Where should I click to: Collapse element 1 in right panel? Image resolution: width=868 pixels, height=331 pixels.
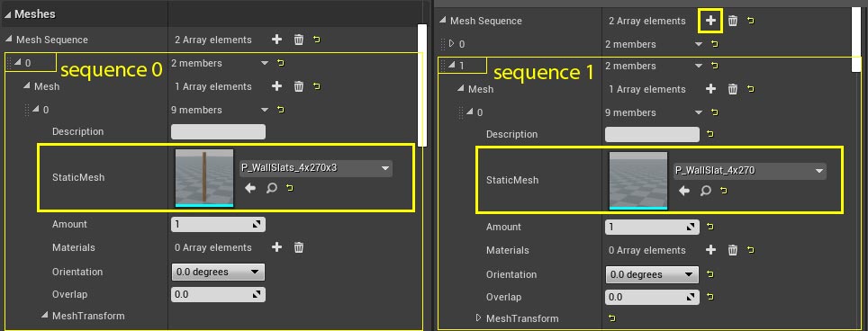452,65
